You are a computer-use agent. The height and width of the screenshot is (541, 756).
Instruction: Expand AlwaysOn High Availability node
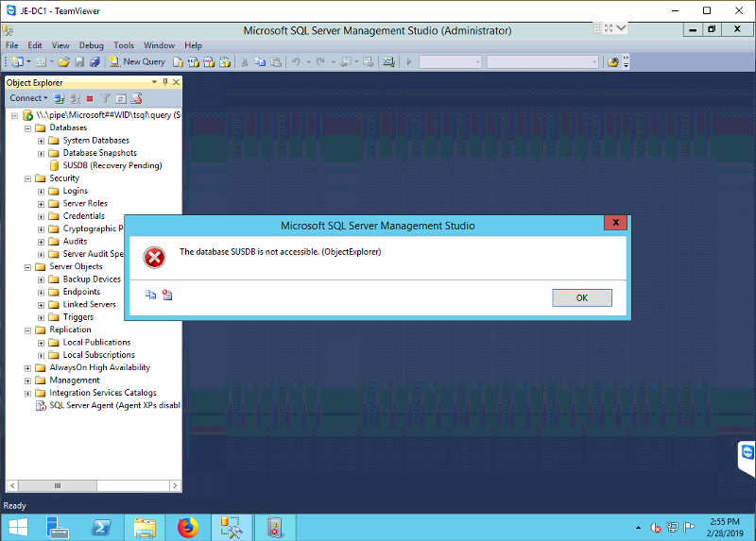[27, 368]
